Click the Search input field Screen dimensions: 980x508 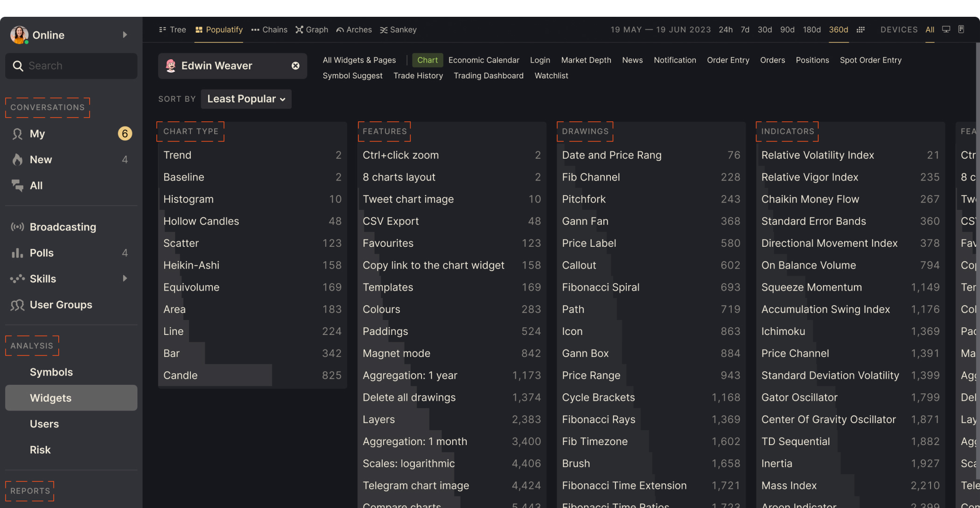pyautogui.click(x=71, y=66)
